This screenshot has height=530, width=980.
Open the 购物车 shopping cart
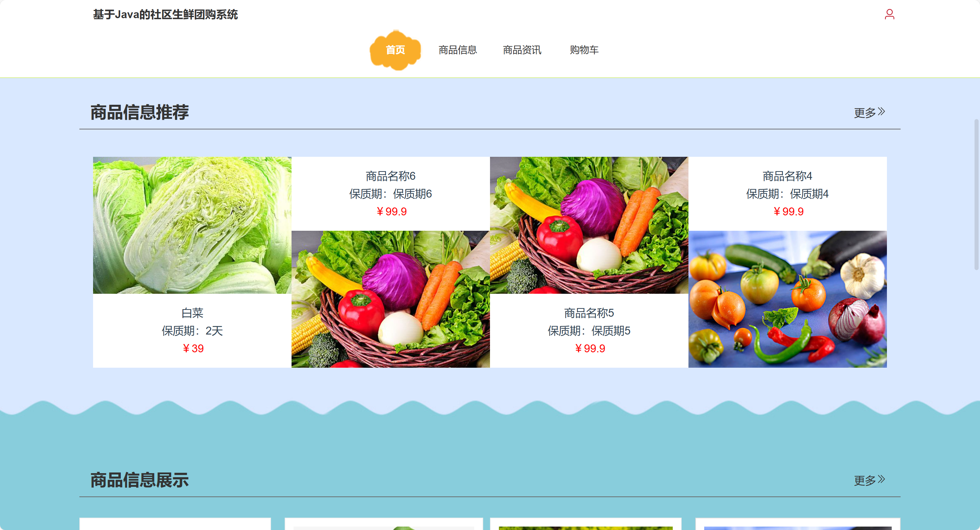[584, 50]
